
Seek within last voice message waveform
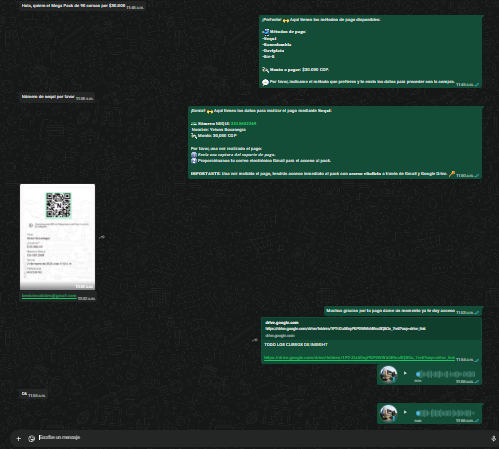(x=446, y=413)
